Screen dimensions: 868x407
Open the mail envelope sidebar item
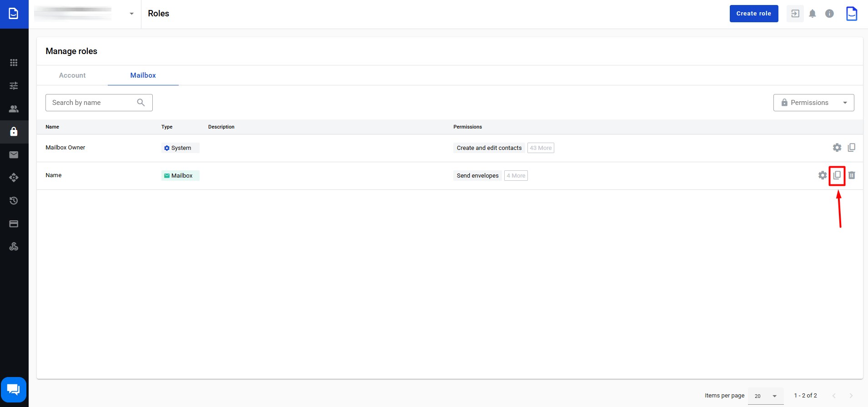tap(14, 155)
